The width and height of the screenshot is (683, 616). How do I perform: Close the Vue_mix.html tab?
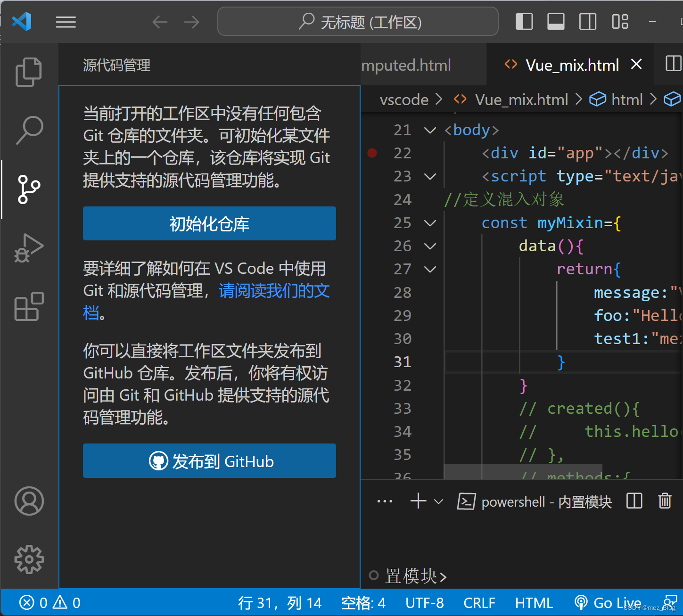click(x=636, y=64)
